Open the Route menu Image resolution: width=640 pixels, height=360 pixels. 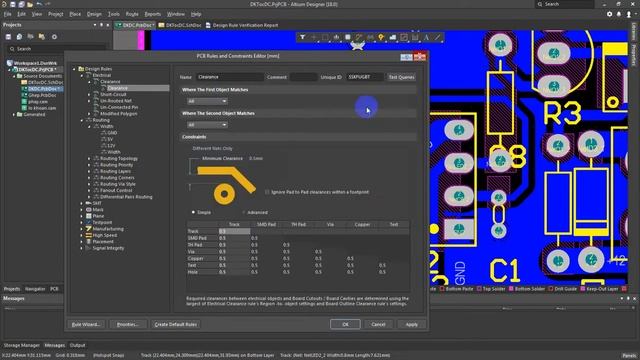point(132,14)
